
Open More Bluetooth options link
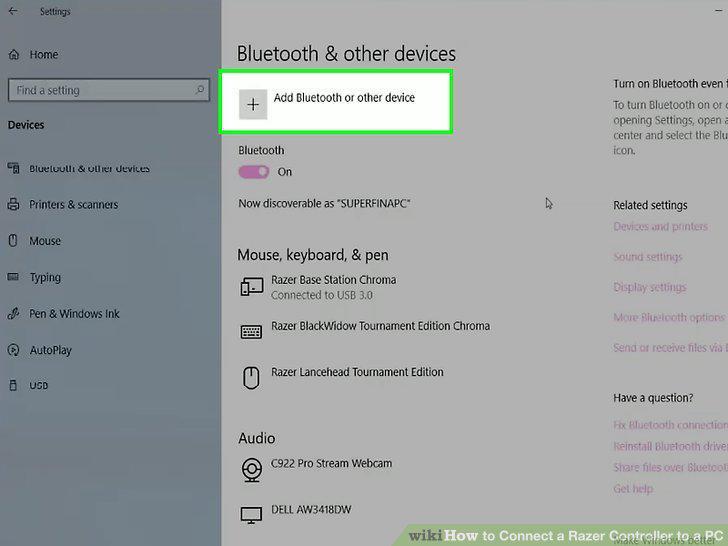click(x=669, y=318)
